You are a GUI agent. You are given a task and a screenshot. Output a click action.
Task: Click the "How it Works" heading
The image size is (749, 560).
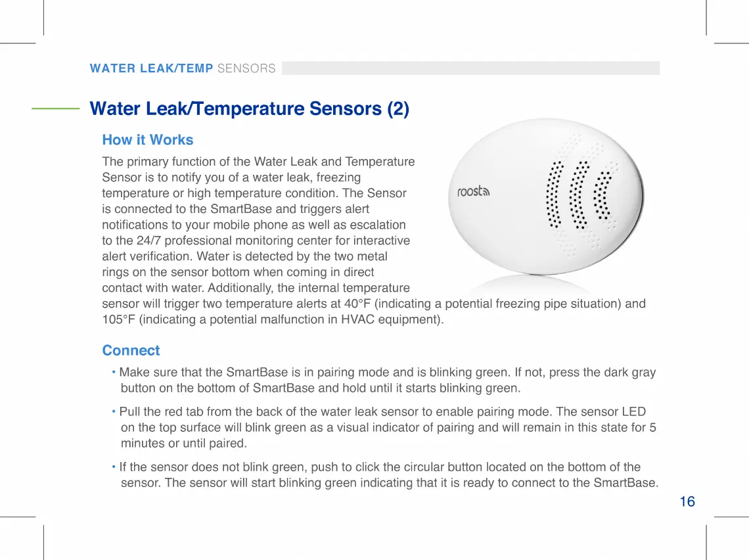148,140
